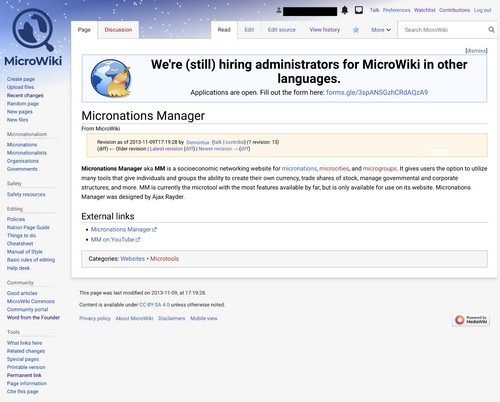Open Organisations sidebar link
The width and height of the screenshot is (500, 402).
[23, 161]
